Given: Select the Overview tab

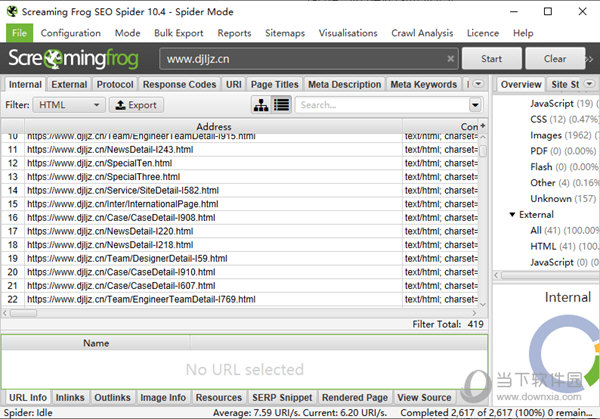Looking at the screenshot, I should pyautogui.click(x=521, y=84).
